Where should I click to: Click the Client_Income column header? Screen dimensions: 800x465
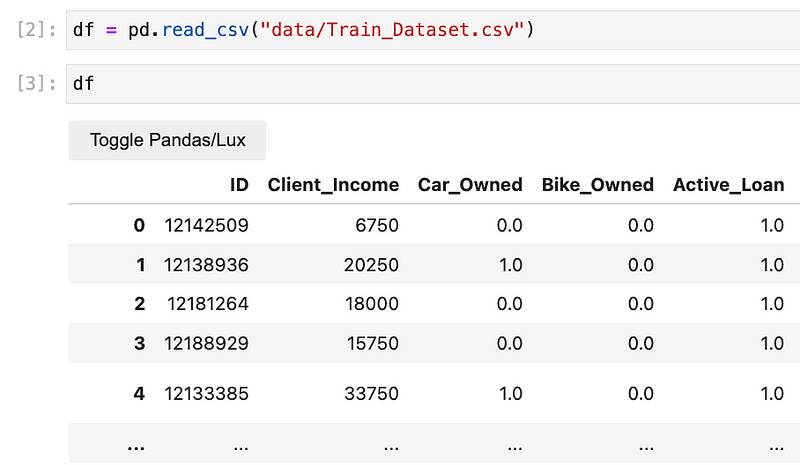[x=333, y=185]
